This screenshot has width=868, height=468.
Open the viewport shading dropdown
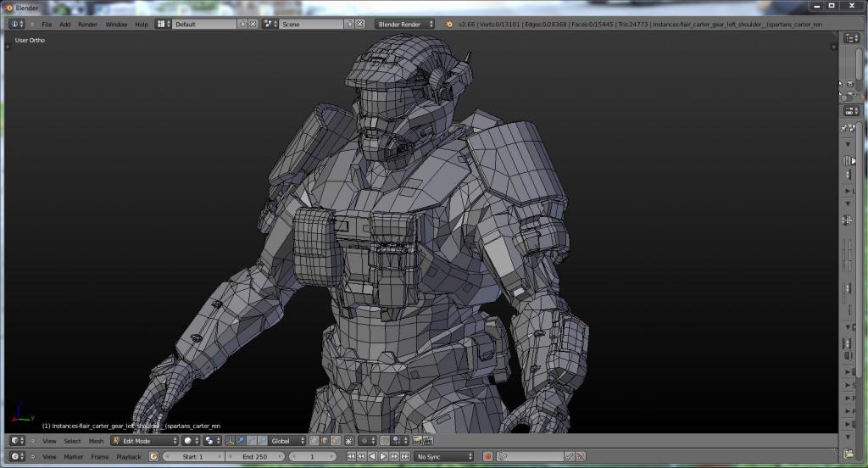(191, 441)
